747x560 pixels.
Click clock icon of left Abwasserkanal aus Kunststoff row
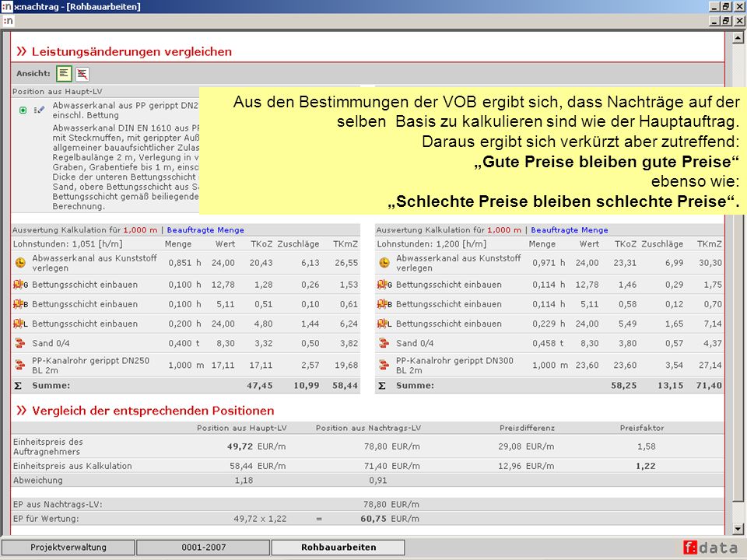click(20, 262)
